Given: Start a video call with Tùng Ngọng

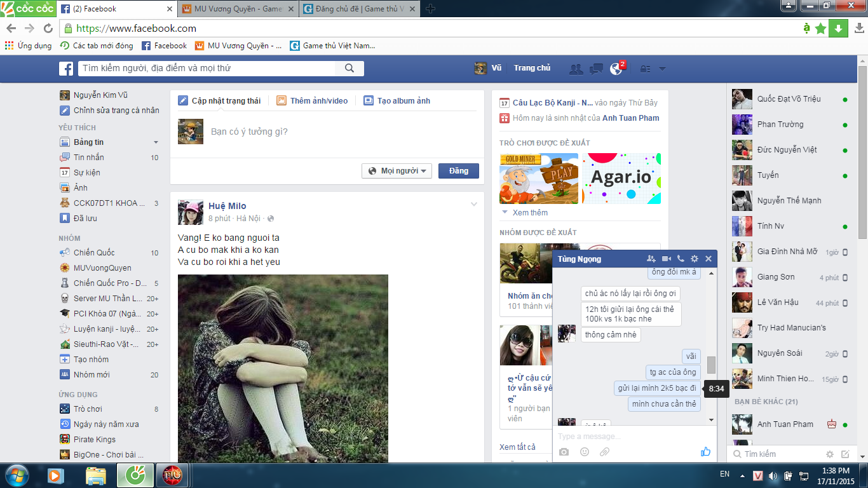Looking at the screenshot, I should pyautogui.click(x=666, y=259).
